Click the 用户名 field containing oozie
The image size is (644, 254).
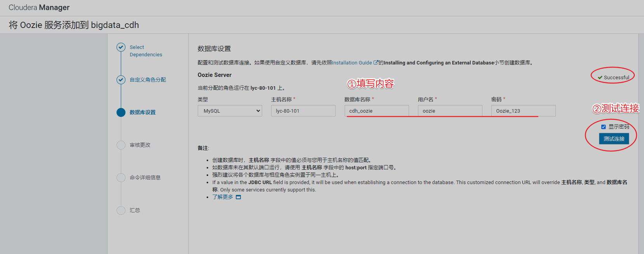point(450,111)
